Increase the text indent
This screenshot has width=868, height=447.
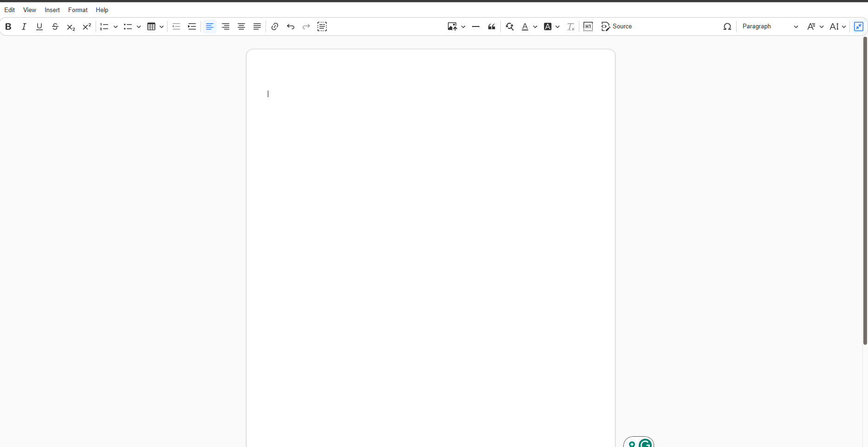pyautogui.click(x=192, y=26)
